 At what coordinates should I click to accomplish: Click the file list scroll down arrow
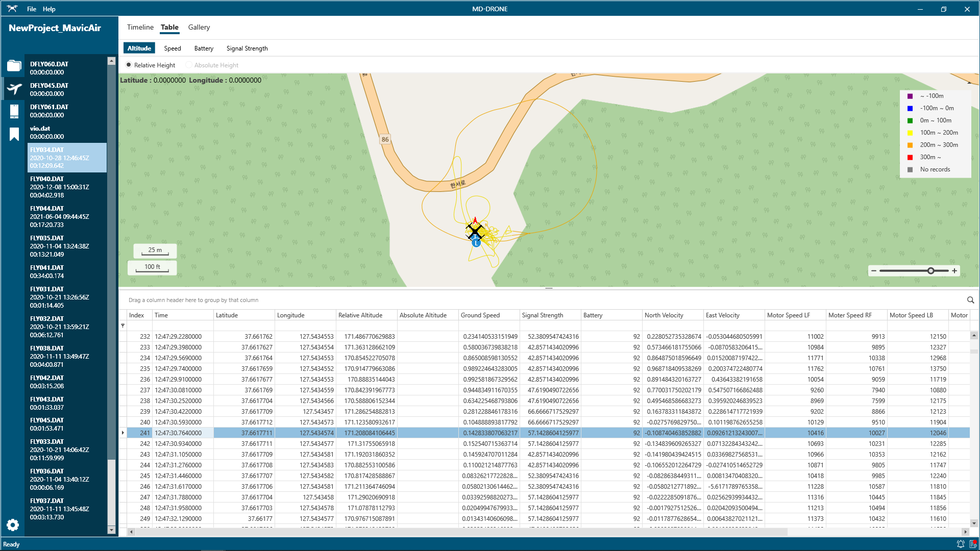(x=111, y=531)
